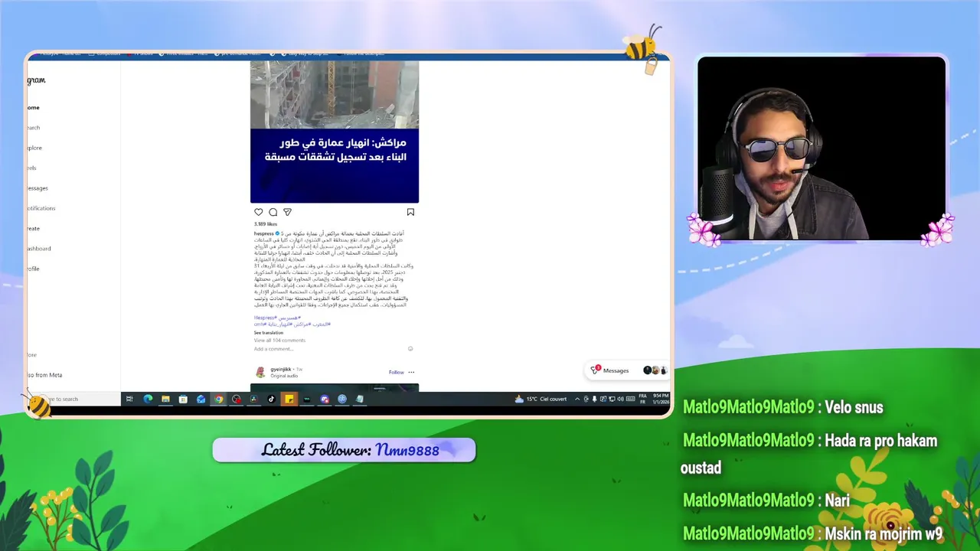Open weather widget 15°C Ciel couvert
Viewport: 980px width, 551px height.
541,399
